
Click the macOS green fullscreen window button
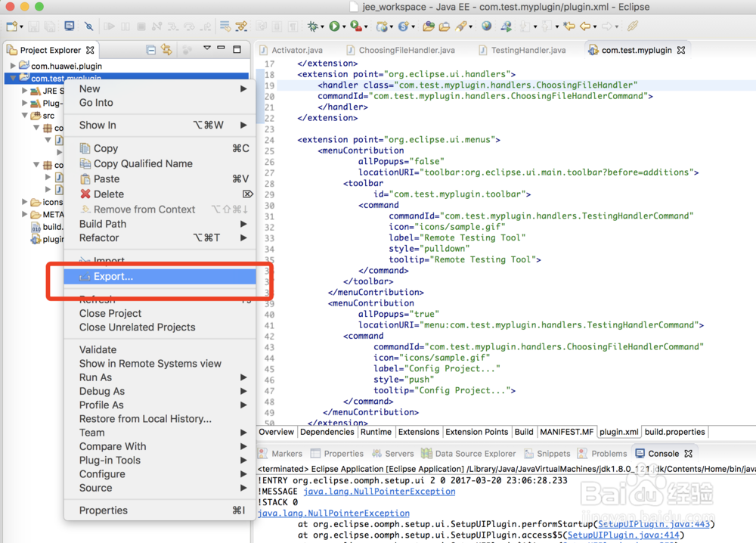click(39, 7)
